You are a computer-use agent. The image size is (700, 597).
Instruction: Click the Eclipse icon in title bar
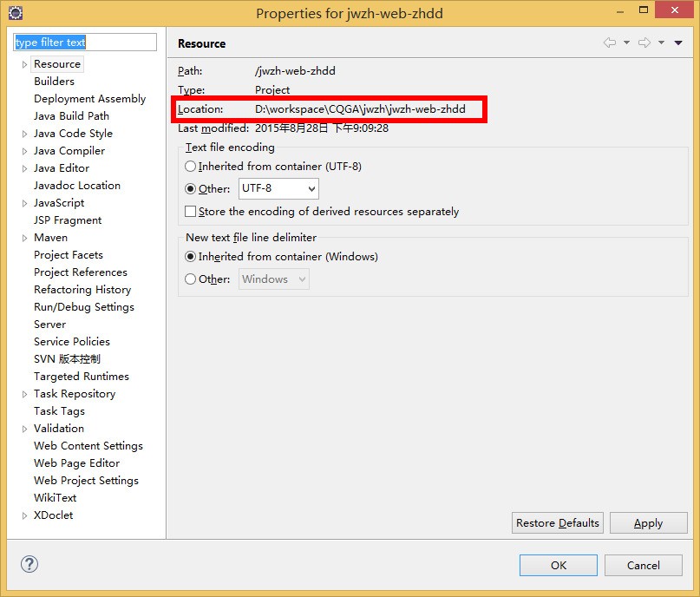(16, 13)
